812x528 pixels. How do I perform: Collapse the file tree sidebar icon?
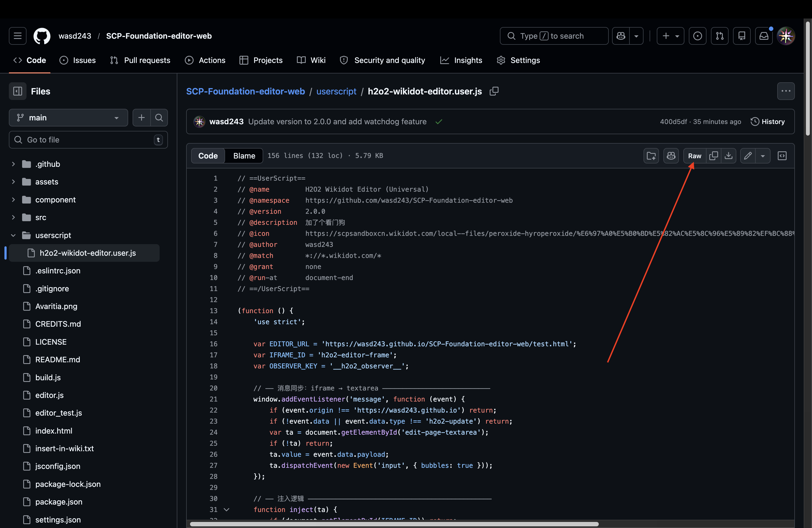17,91
